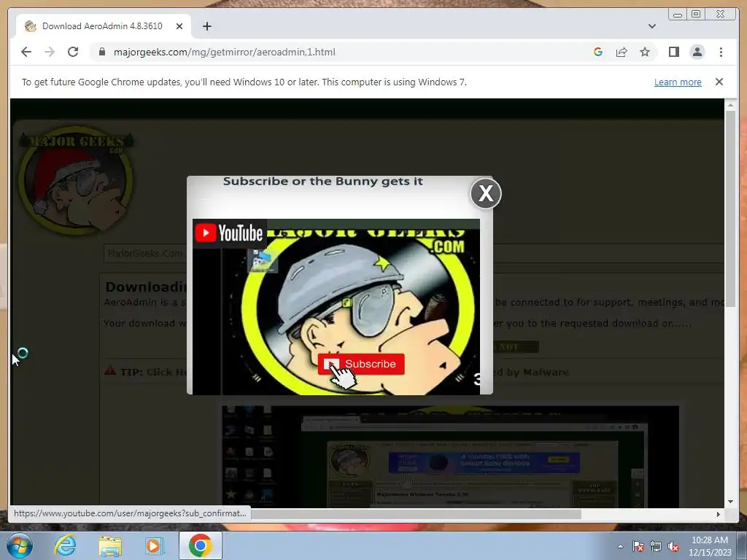Select the Download AeroAdmin 4.8.3610 tab
The height and width of the screenshot is (560, 747).
(103, 26)
